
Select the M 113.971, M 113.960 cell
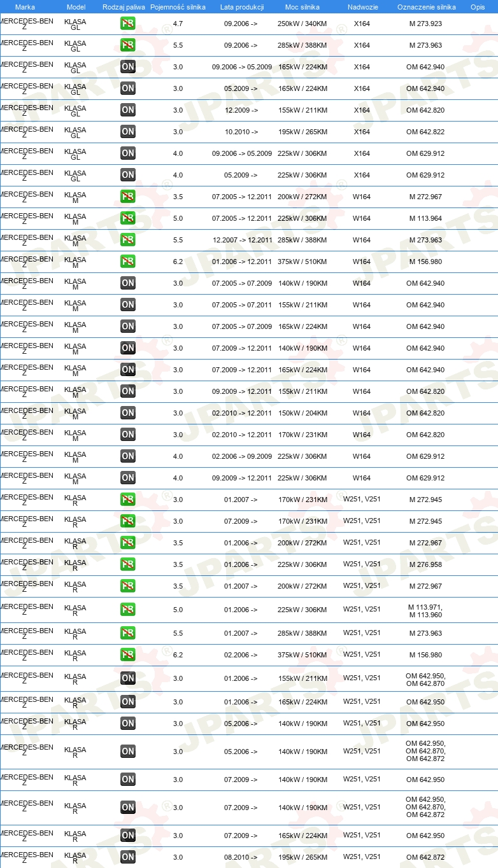[x=425, y=611]
